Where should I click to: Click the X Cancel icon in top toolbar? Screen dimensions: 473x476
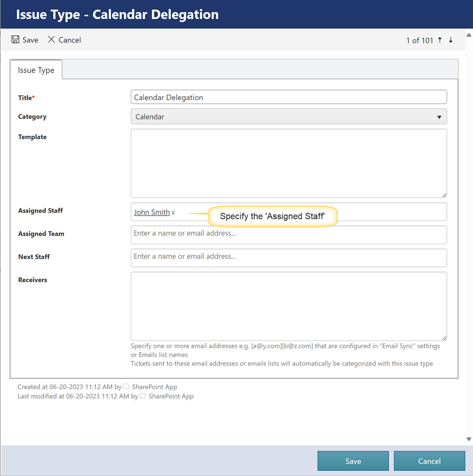point(51,40)
